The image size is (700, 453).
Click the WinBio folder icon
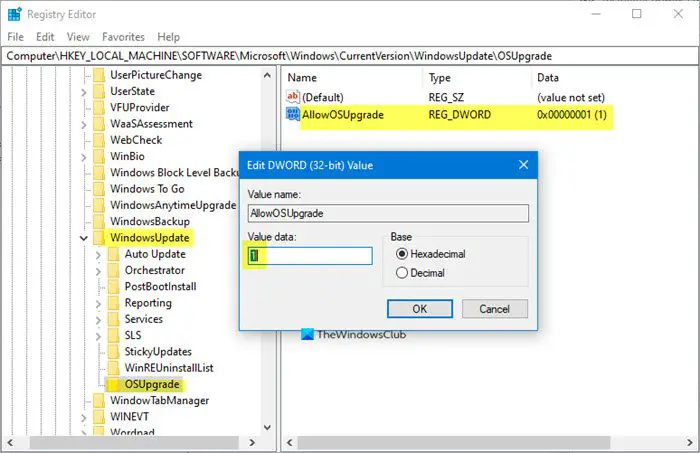[x=99, y=157]
